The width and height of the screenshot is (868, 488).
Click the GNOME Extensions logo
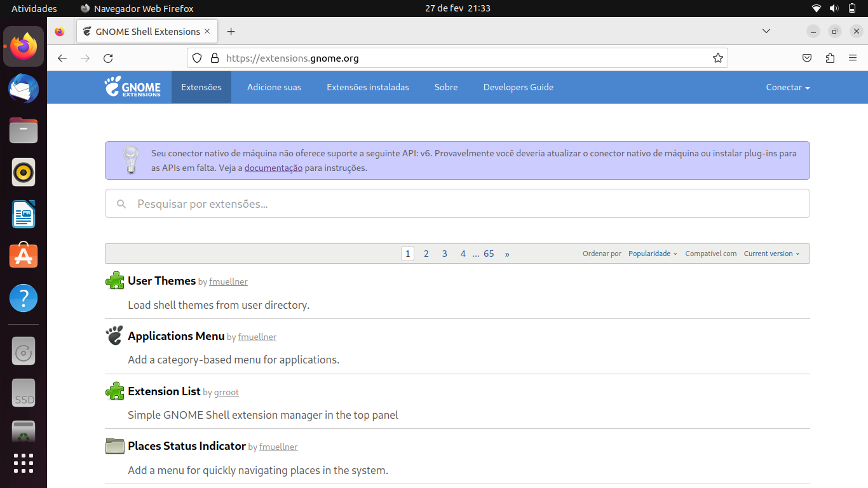point(133,86)
